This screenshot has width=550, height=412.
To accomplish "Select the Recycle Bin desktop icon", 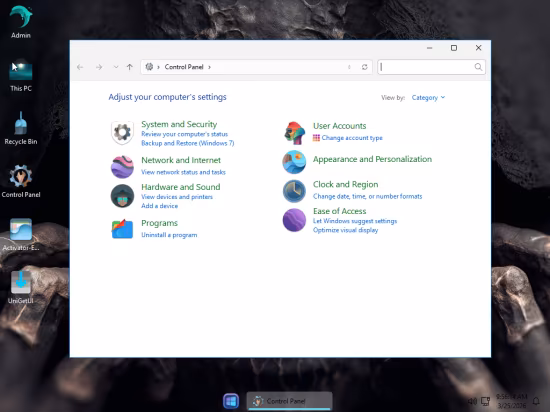I will [21, 128].
